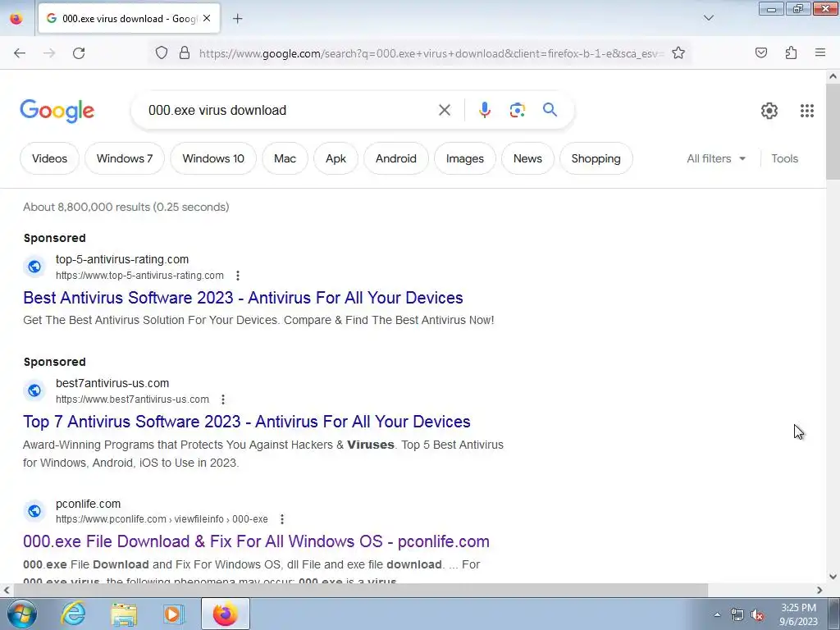Click the best7antivirus-us.com site name
Image resolution: width=840 pixels, height=630 pixels.
tap(112, 384)
